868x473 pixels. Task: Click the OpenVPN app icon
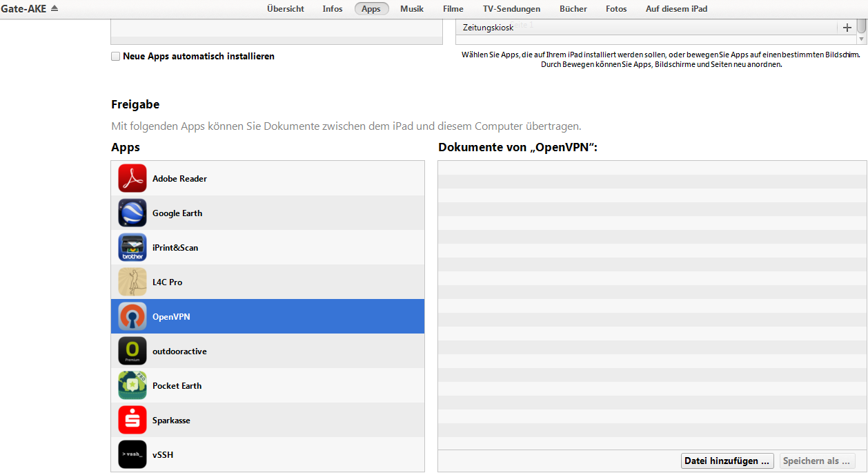(132, 316)
